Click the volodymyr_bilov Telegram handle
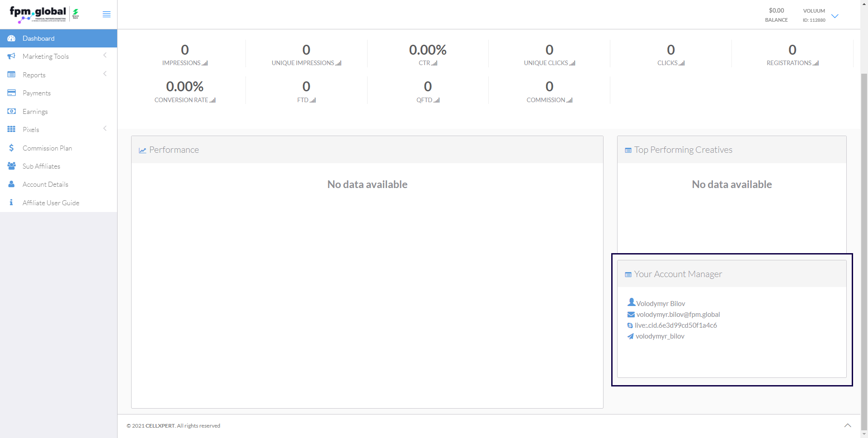 point(660,336)
